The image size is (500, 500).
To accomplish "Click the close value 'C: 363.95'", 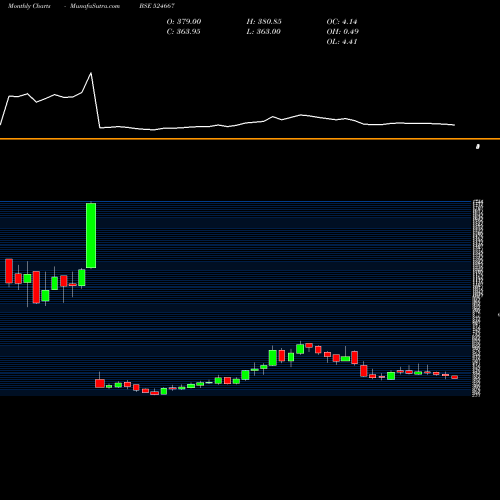I will (x=183, y=31).
